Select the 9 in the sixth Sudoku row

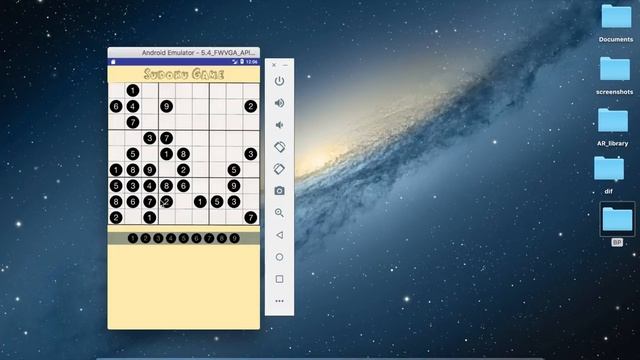click(x=149, y=170)
